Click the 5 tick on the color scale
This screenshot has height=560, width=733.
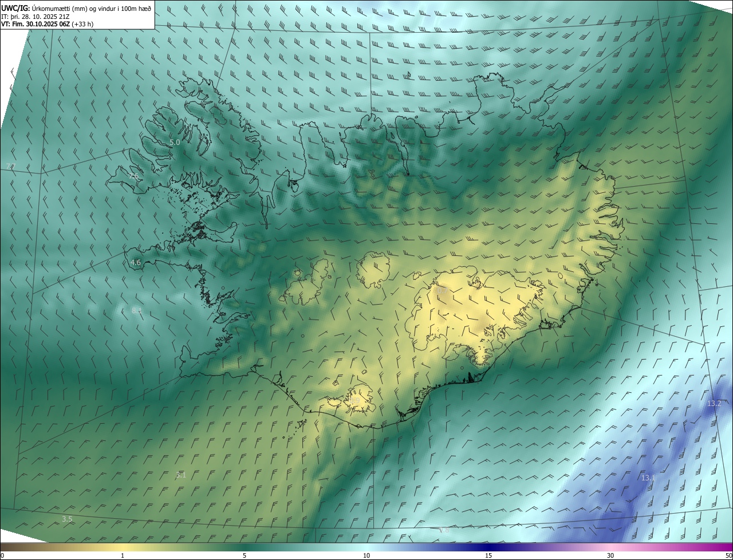[x=245, y=556]
